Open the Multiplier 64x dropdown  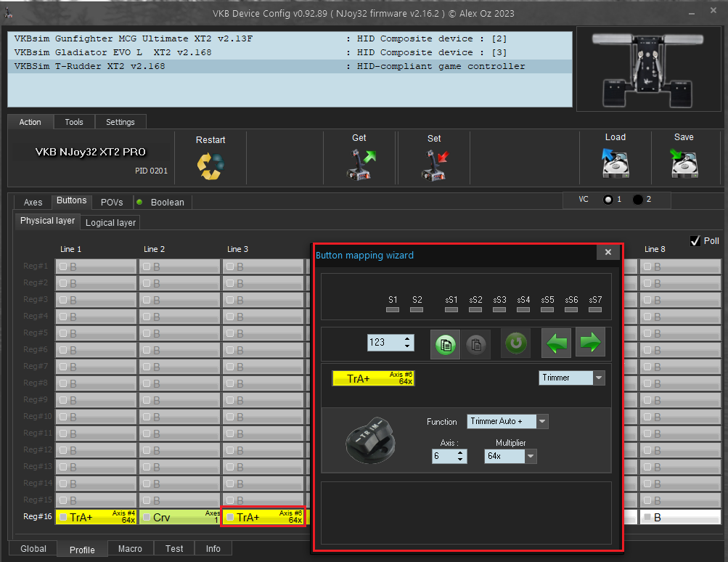tap(531, 456)
